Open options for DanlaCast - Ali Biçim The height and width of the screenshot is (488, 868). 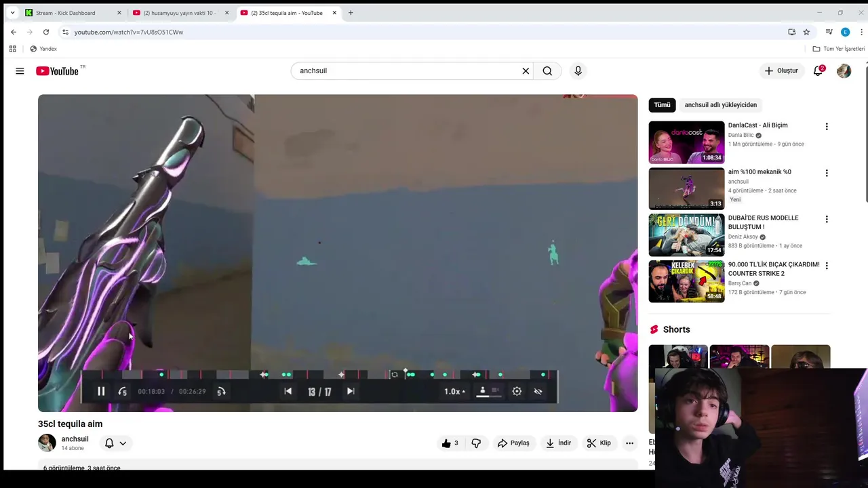826,127
